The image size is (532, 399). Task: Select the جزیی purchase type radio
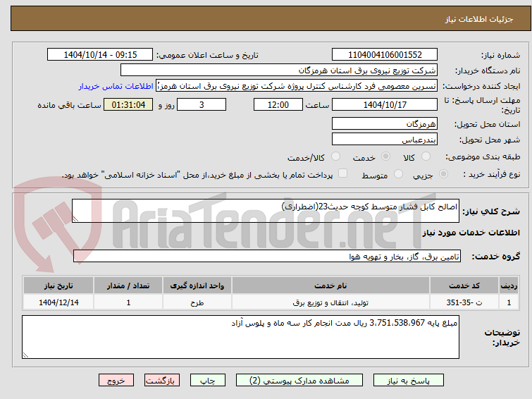tap(443, 174)
